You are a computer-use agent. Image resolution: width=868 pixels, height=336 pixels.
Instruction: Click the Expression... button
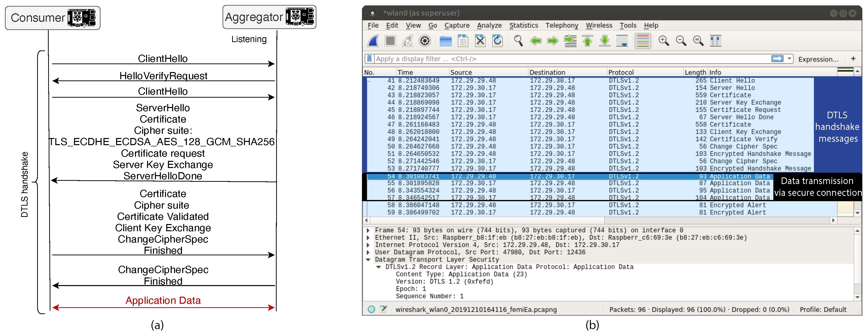click(818, 59)
